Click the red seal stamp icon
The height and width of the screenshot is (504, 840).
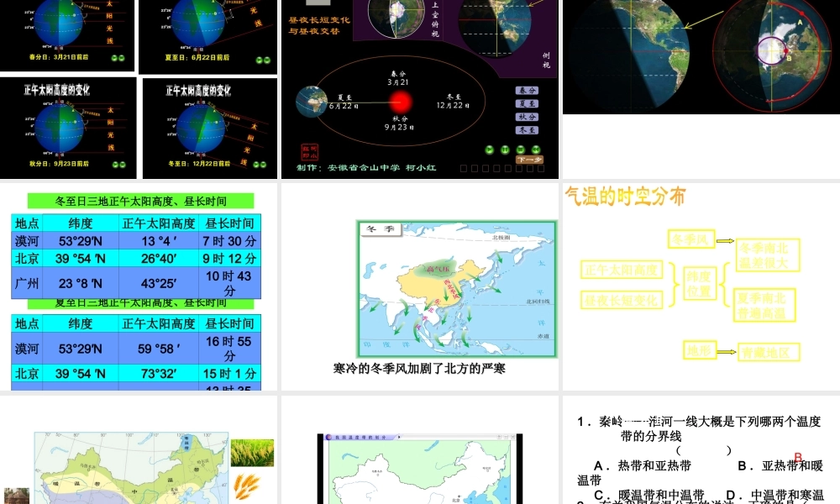click(x=310, y=152)
